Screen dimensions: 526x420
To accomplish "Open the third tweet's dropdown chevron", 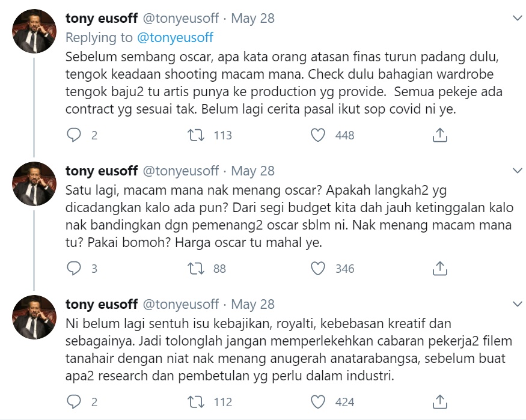I will coord(518,304).
